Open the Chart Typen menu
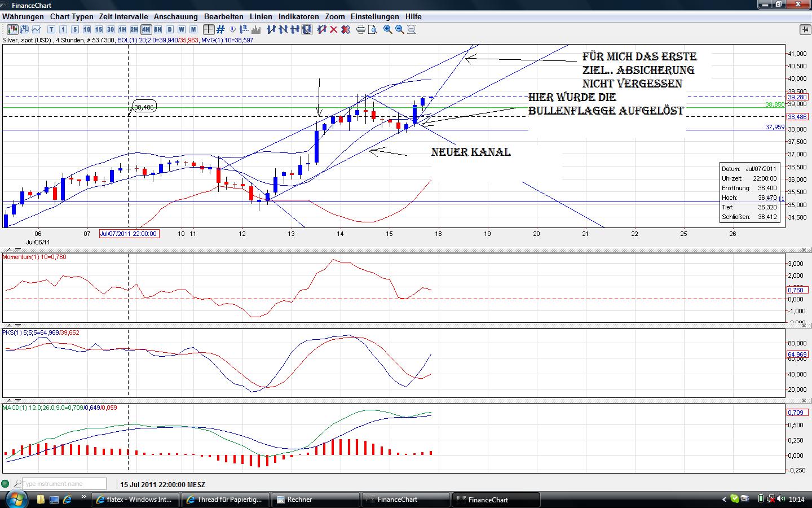 pos(71,16)
